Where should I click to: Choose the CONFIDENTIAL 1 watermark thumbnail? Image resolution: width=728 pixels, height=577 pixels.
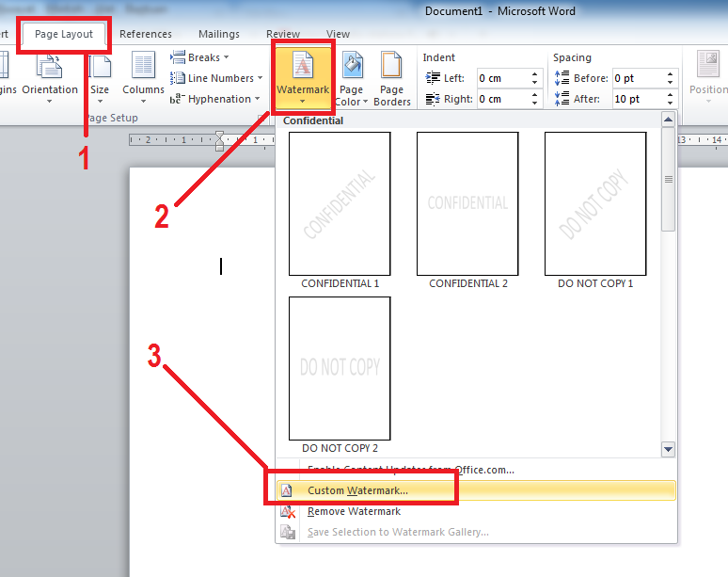tap(340, 203)
